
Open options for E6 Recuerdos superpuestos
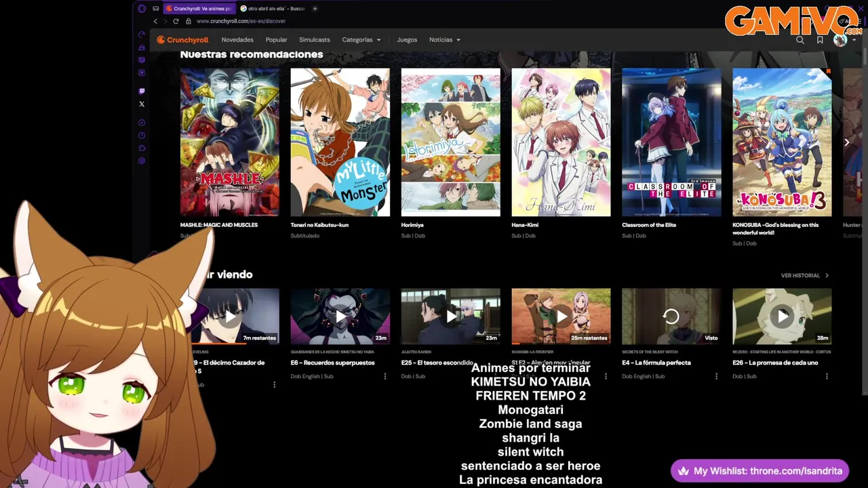(384, 376)
